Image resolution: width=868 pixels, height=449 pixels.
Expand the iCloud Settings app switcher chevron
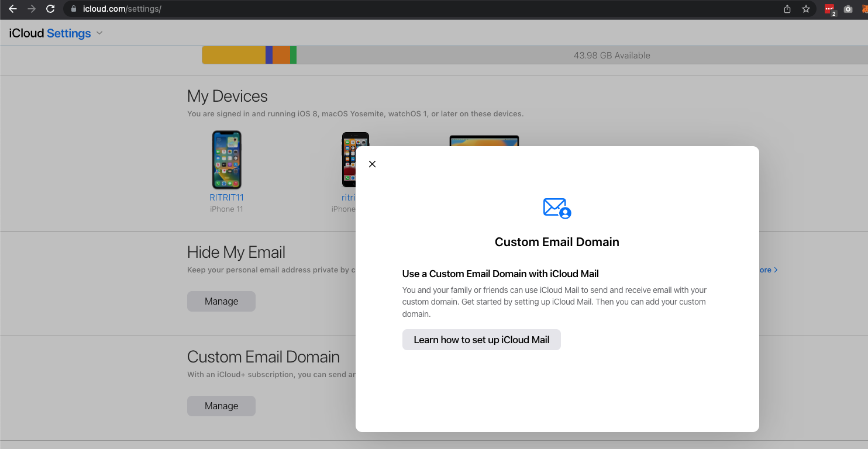point(99,33)
